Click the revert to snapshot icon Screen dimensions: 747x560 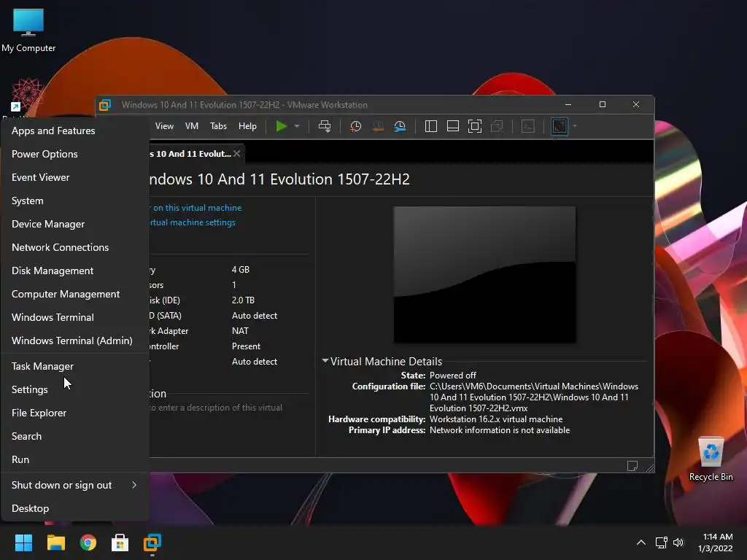(378, 126)
